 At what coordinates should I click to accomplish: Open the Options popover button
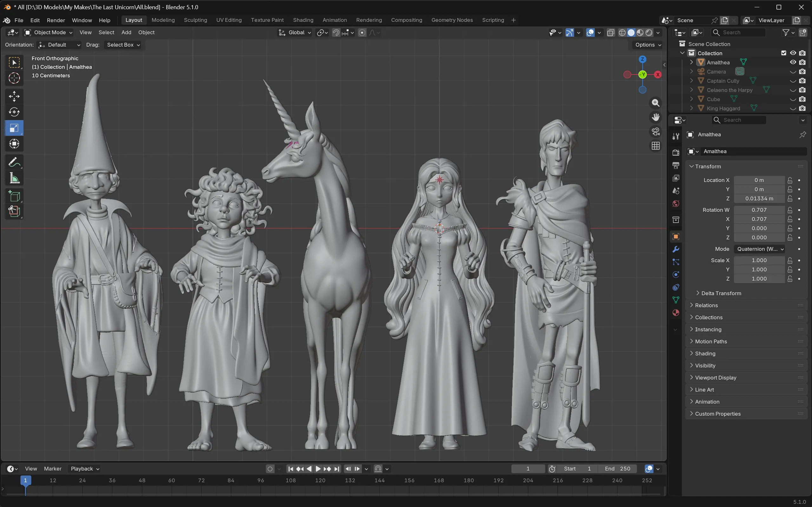point(648,45)
